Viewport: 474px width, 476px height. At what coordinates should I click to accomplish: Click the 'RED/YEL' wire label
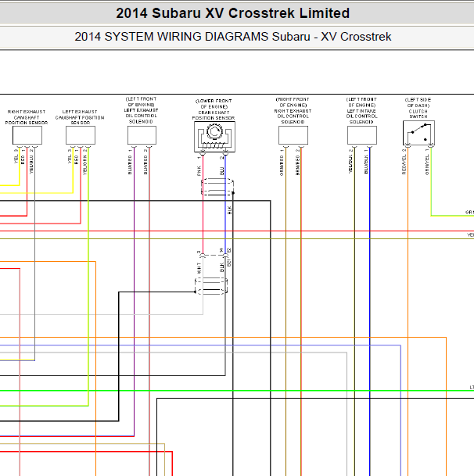pos(404,165)
